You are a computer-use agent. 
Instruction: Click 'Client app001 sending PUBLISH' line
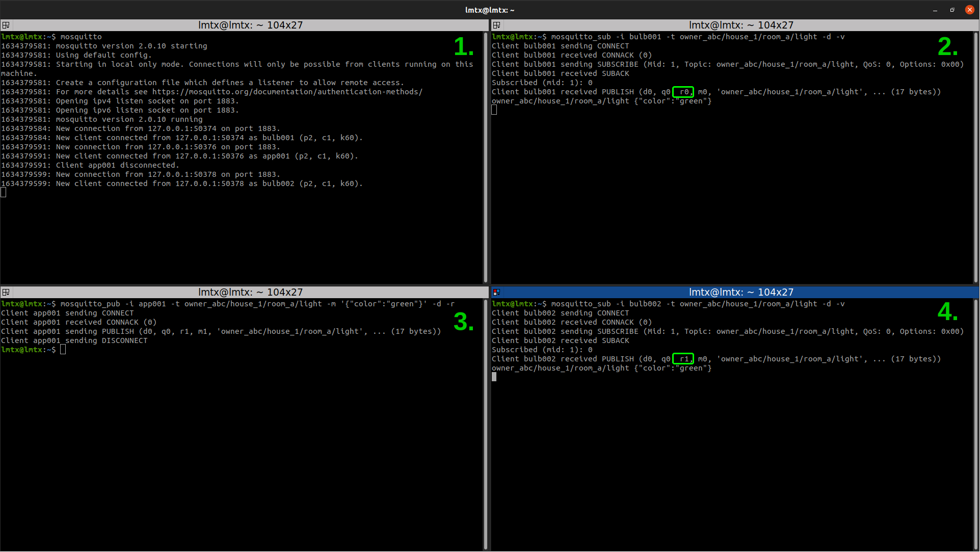[221, 331]
